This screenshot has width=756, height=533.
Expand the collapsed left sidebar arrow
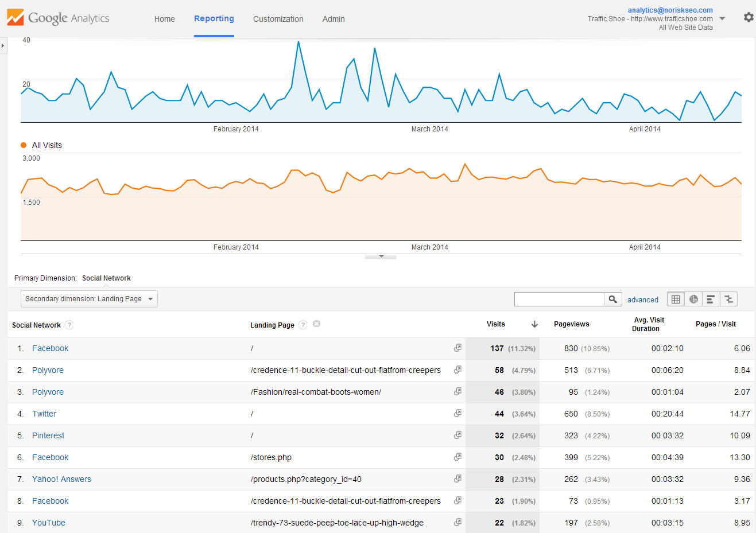click(x=3, y=46)
